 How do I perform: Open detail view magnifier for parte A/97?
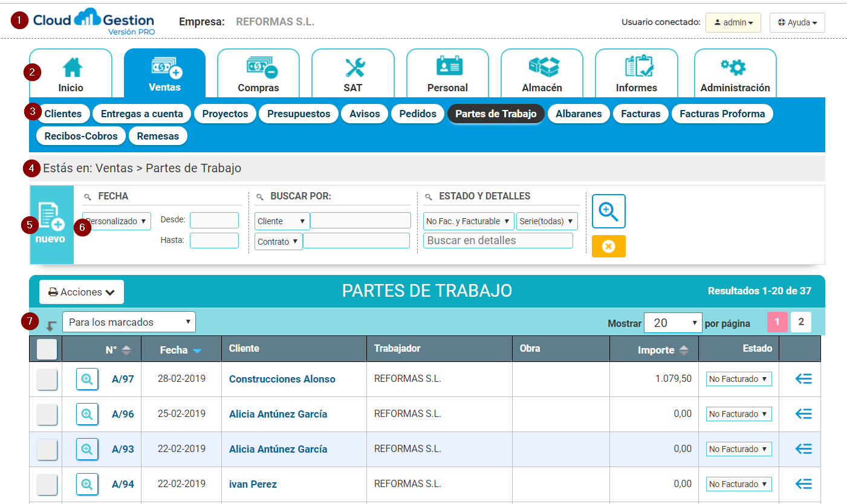click(87, 379)
